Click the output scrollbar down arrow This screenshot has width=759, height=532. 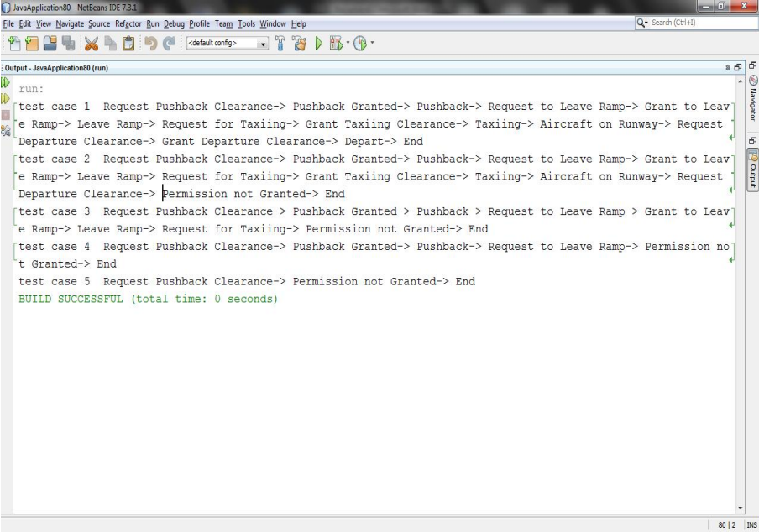[x=741, y=508]
